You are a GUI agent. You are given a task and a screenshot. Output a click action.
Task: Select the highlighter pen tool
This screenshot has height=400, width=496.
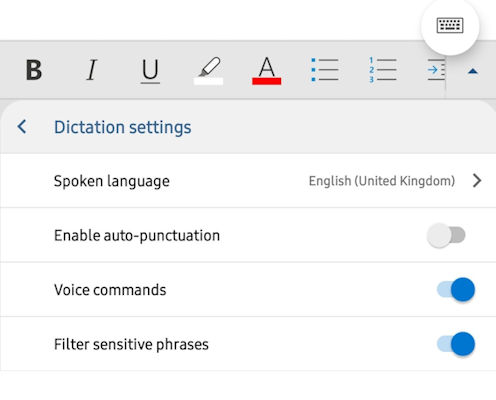[x=209, y=71]
